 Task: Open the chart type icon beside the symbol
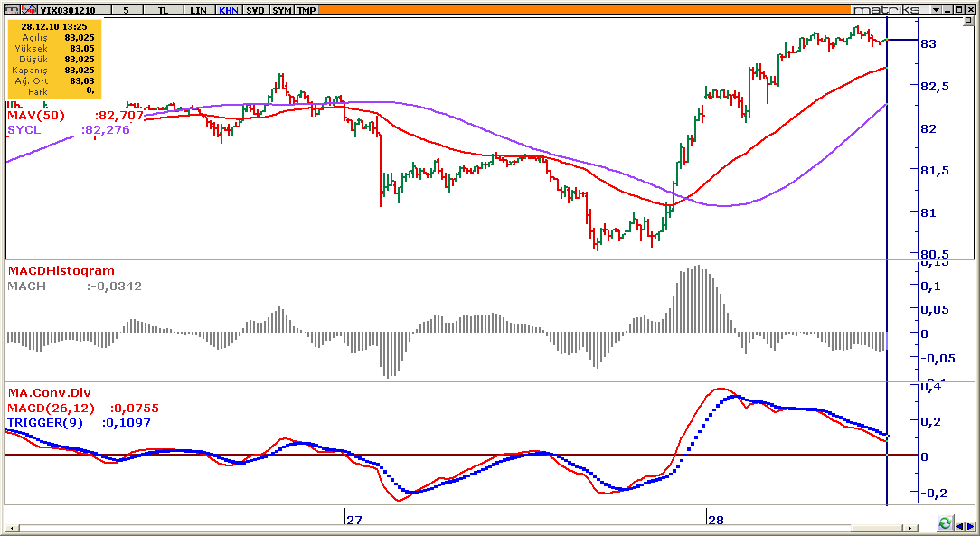click(31, 9)
